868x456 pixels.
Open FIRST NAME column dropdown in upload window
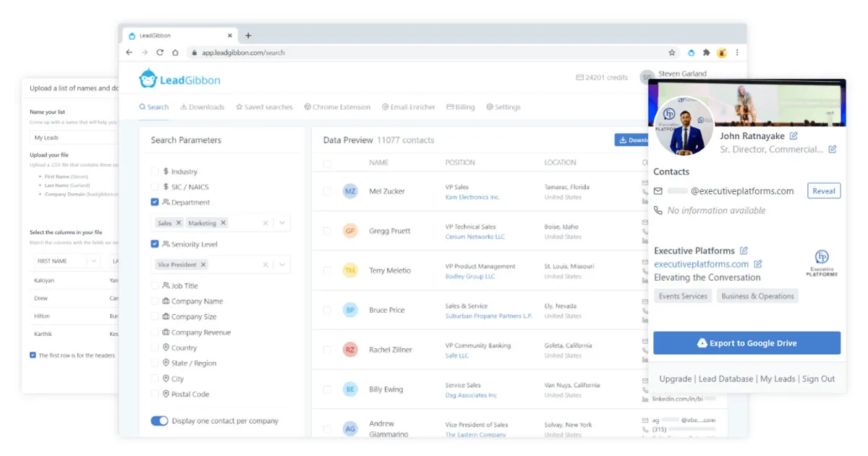[x=93, y=261]
